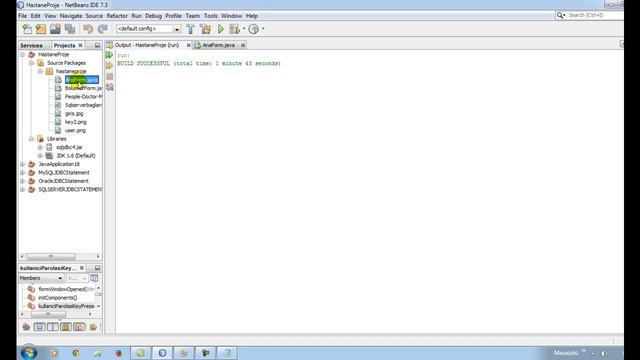The width and height of the screenshot is (640, 360).
Task: Open the Navigate menu
Action: (71, 16)
